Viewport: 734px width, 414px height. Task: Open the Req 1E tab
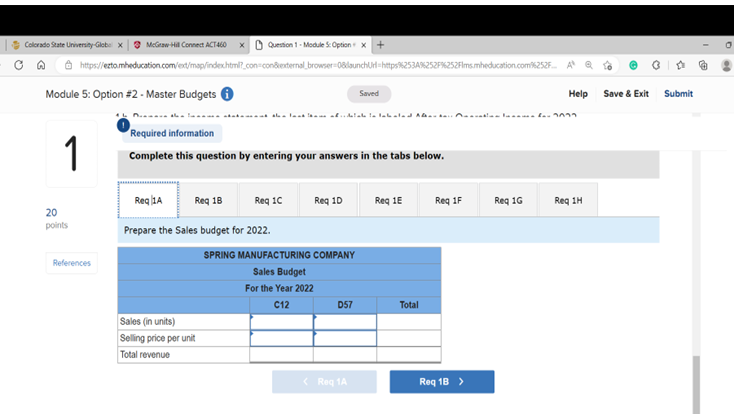[388, 200]
